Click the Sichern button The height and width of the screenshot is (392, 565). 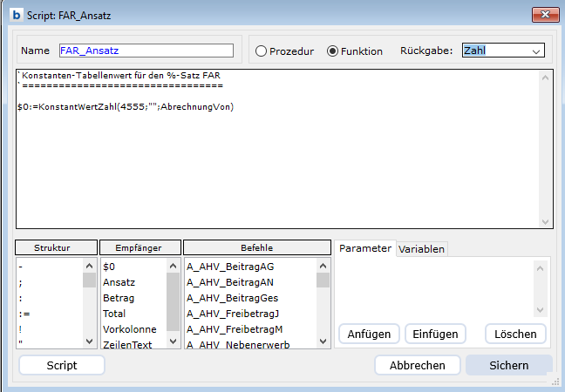(x=508, y=365)
